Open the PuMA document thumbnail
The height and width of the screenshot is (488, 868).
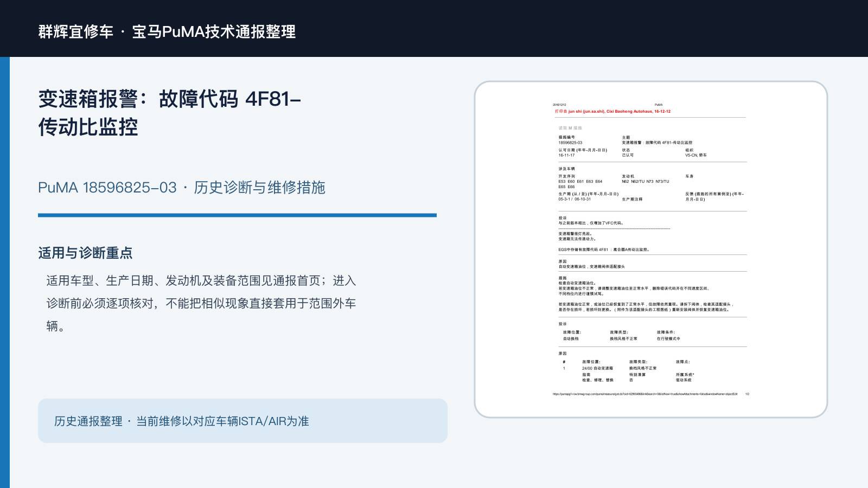650,249
